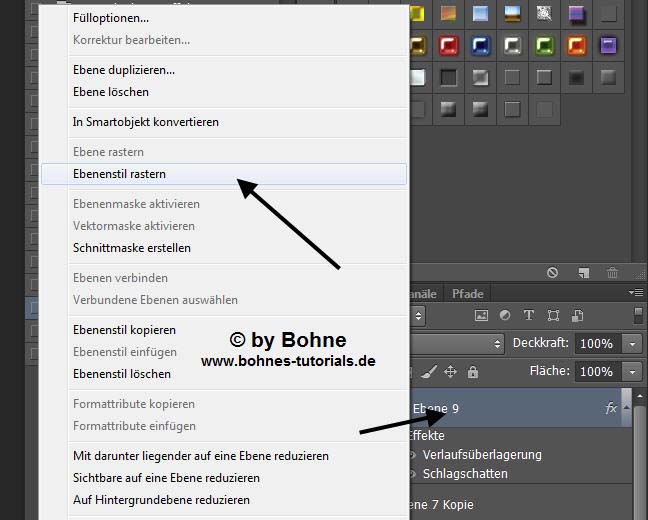Viewport: 648px width, 520px height.
Task: Filter layers by adjustment layer icon
Action: point(505,316)
